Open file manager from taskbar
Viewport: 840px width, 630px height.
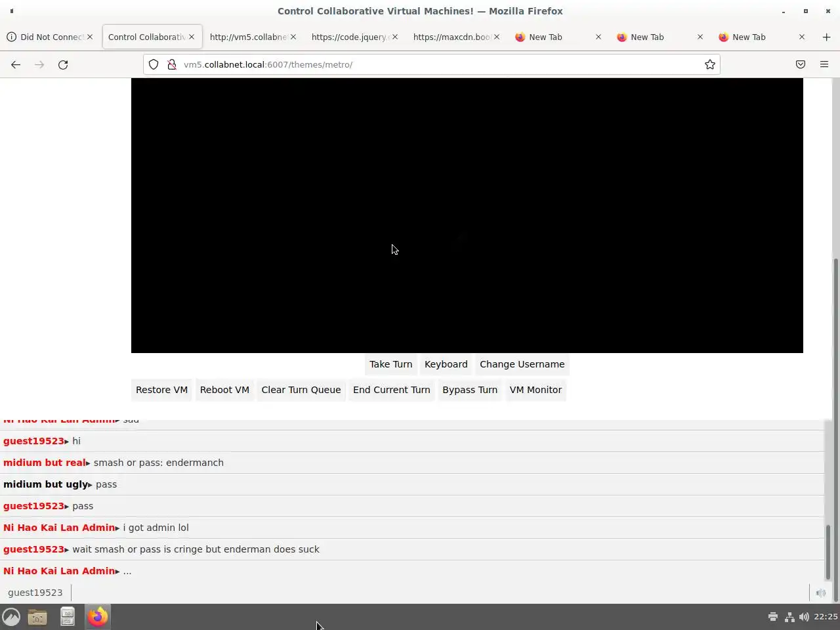[x=37, y=617]
